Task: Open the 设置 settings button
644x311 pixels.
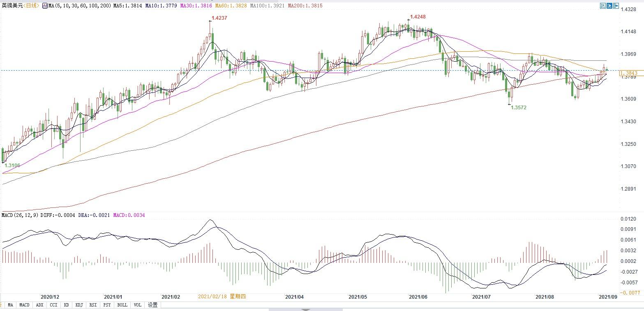Action: coord(152,305)
